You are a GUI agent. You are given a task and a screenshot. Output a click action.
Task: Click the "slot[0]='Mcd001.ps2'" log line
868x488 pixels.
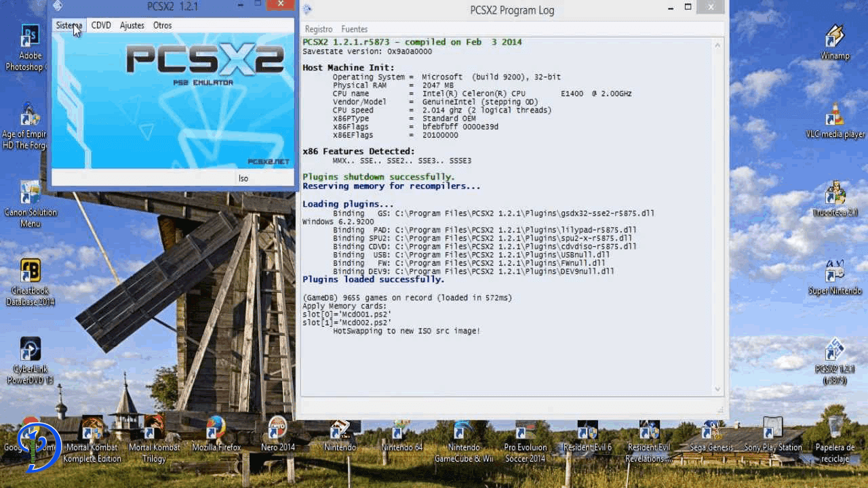pyautogui.click(x=347, y=314)
